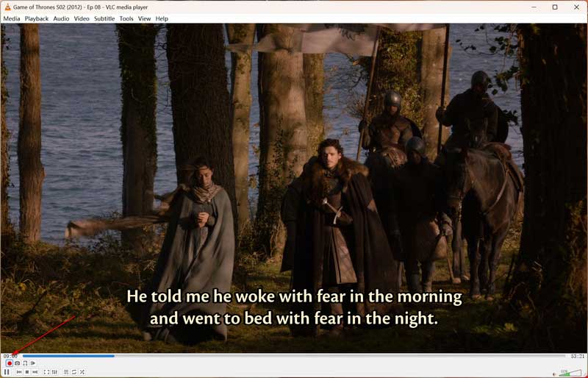588x378 pixels.
Task: Take a snapshot with the camera icon
Action: click(x=17, y=363)
